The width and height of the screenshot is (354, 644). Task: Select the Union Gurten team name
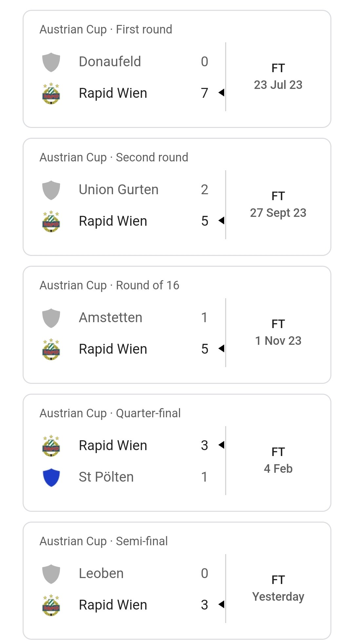(x=119, y=190)
